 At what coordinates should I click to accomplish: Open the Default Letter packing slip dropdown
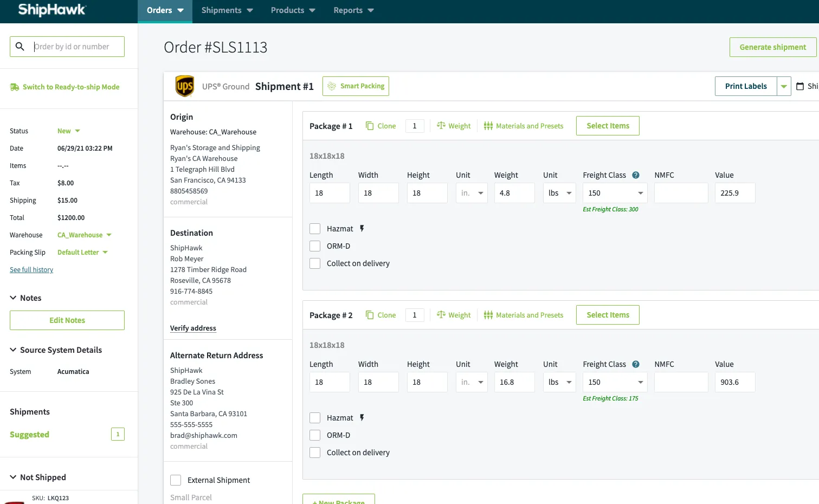tap(82, 252)
